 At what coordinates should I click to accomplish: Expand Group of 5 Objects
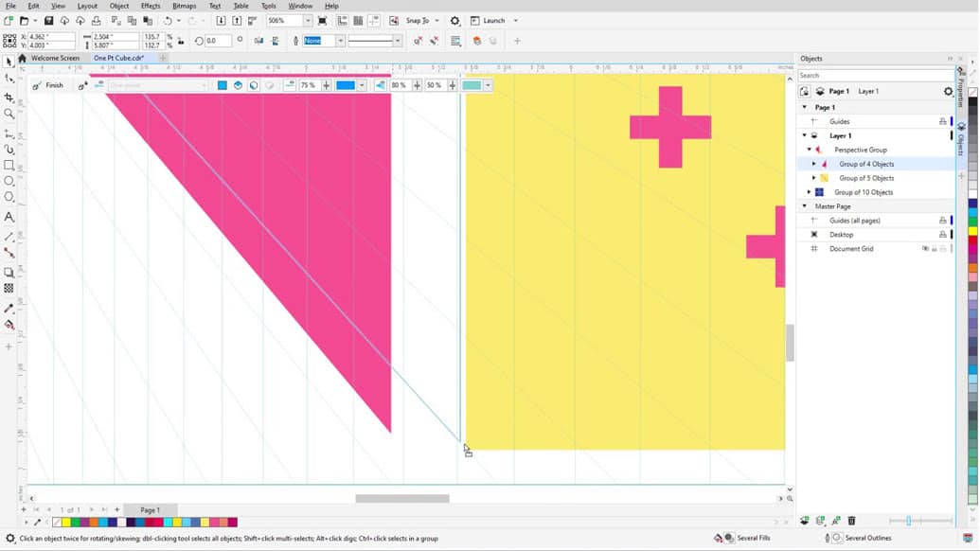(x=814, y=178)
